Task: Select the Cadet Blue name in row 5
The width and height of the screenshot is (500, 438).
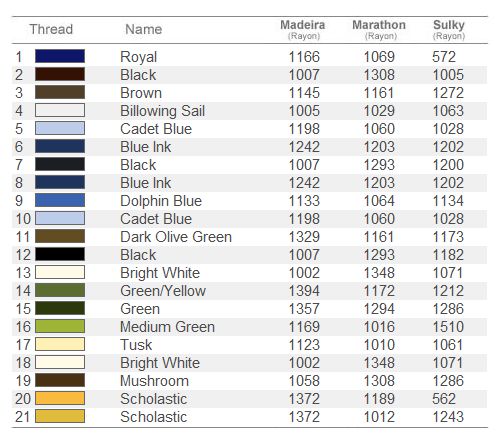Action: coord(156,129)
